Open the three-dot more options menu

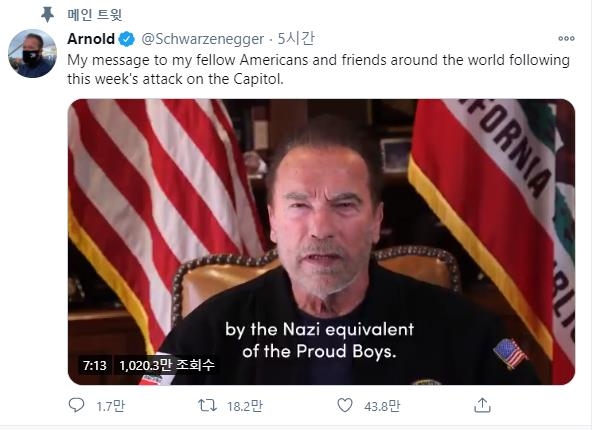tap(566, 38)
